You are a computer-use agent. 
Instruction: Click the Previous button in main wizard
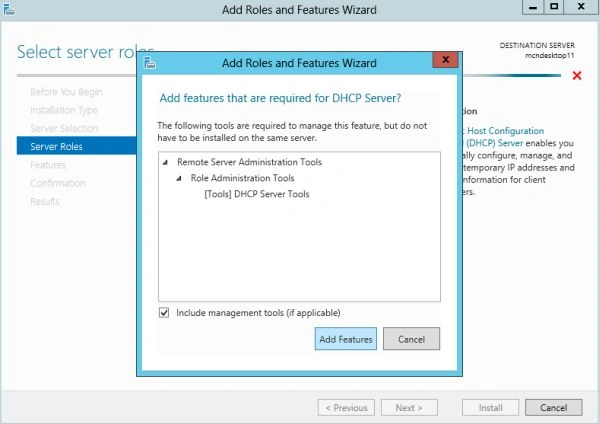coord(346,408)
